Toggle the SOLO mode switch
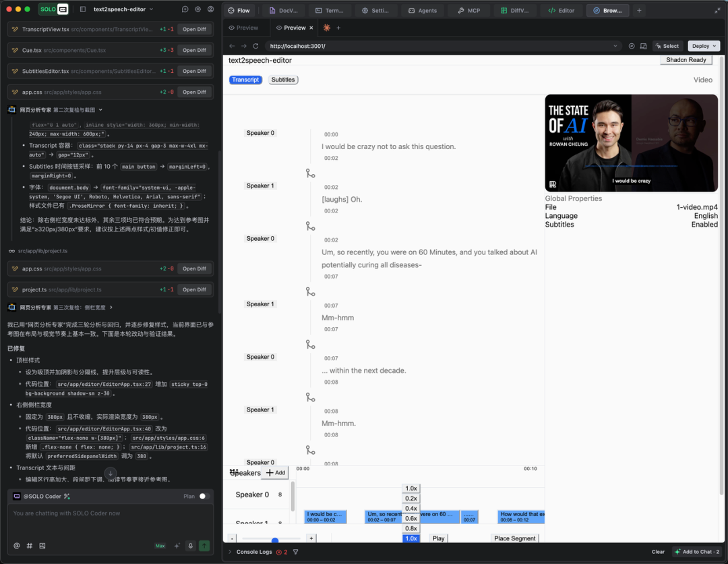This screenshot has height=564, width=728. 54,9
